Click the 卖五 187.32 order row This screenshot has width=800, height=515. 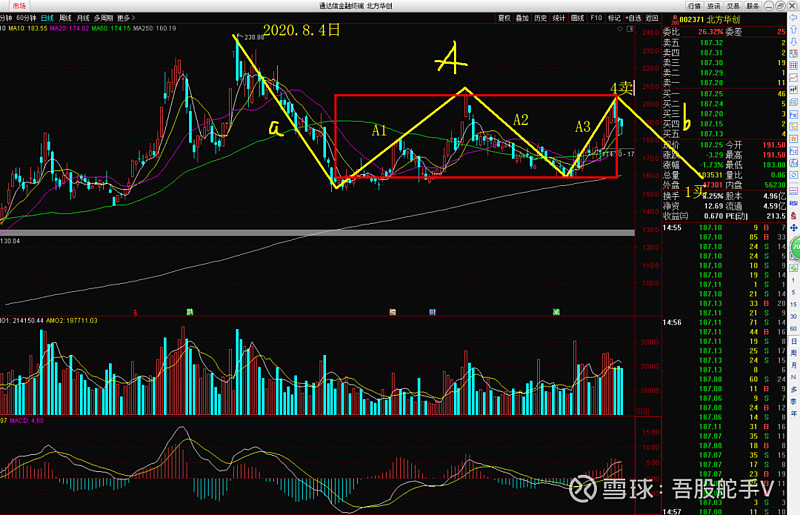(724, 43)
